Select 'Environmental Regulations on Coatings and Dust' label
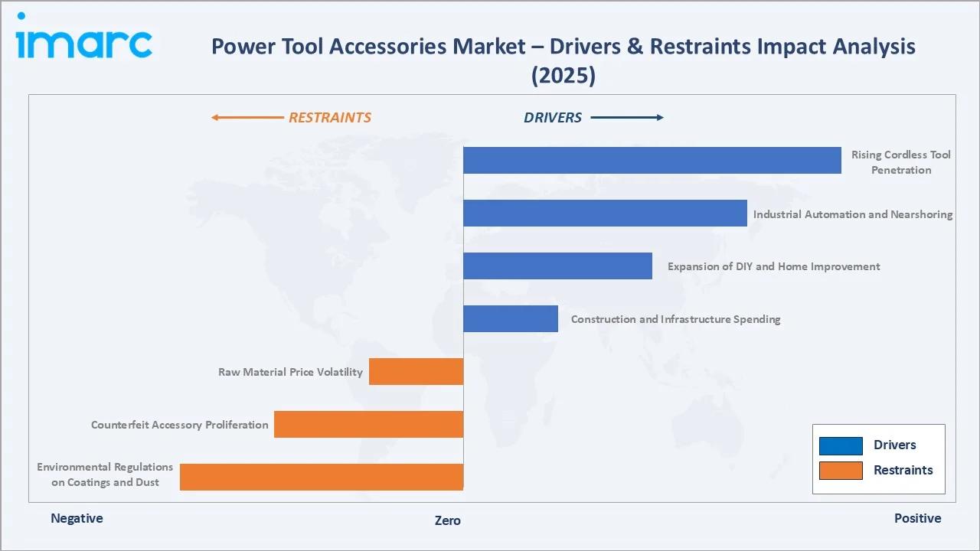This screenshot has width=980, height=551. (x=105, y=474)
